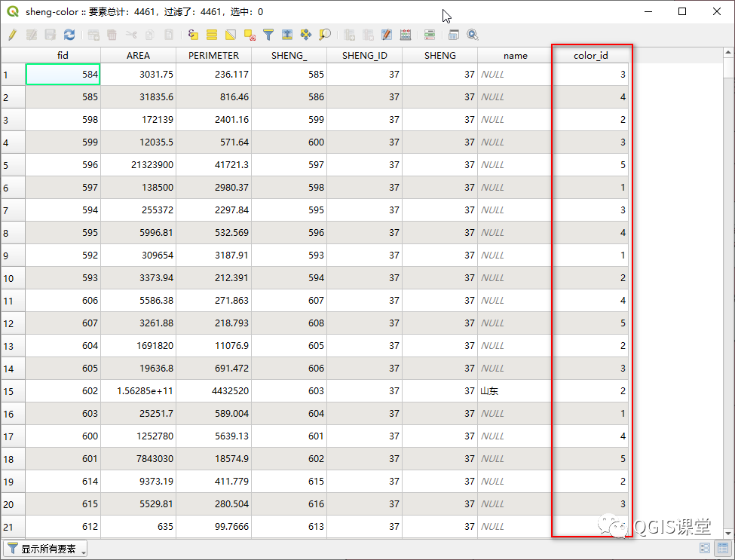The width and height of the screenshot is (735, 560).
Task: Click PERIMETER cell 3187.91
Action: pos(214,256)
